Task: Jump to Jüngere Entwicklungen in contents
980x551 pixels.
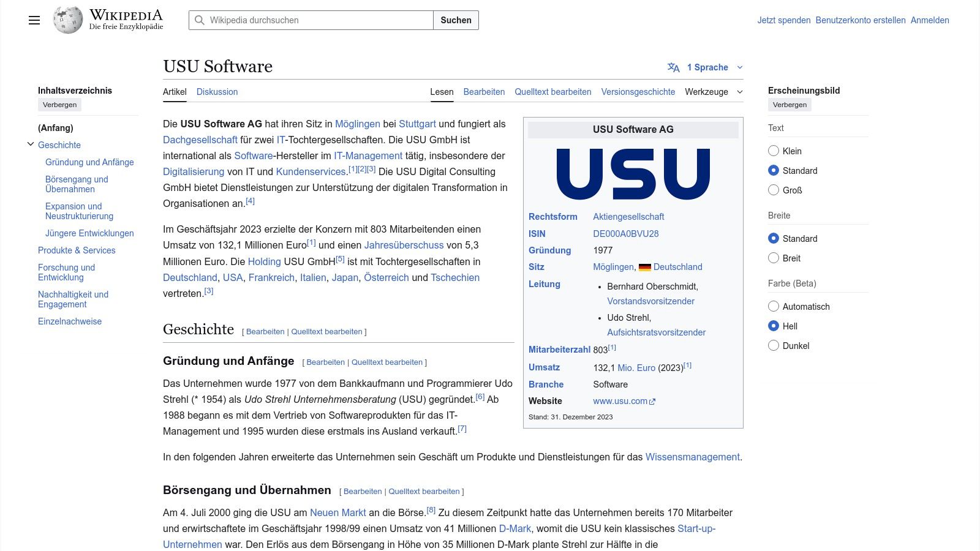Action: click(x=89, y=233)
